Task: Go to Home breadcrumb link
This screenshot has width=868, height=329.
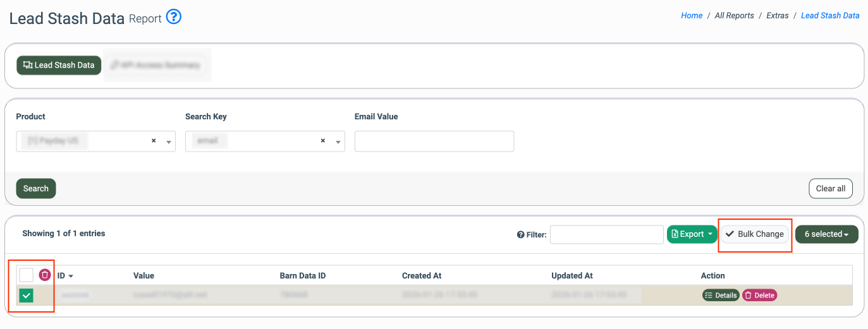Action: (x=692, y=16)
